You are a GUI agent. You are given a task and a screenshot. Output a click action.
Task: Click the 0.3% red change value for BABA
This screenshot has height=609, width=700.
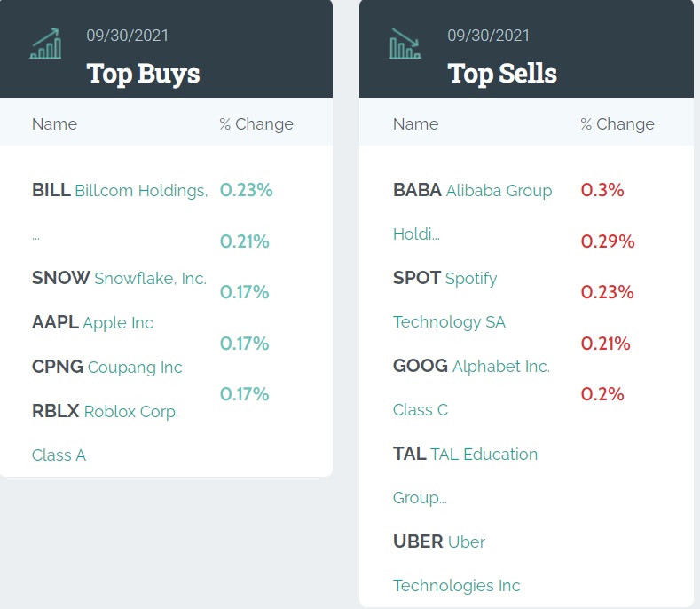click(602, 190)
